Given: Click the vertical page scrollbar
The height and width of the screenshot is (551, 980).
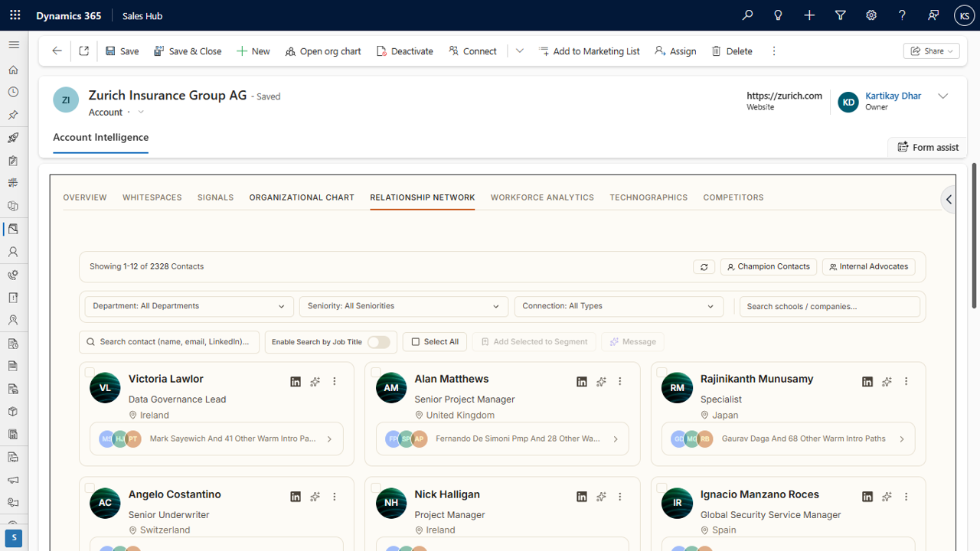Looking at the screenshot, I should click(975, 236).
